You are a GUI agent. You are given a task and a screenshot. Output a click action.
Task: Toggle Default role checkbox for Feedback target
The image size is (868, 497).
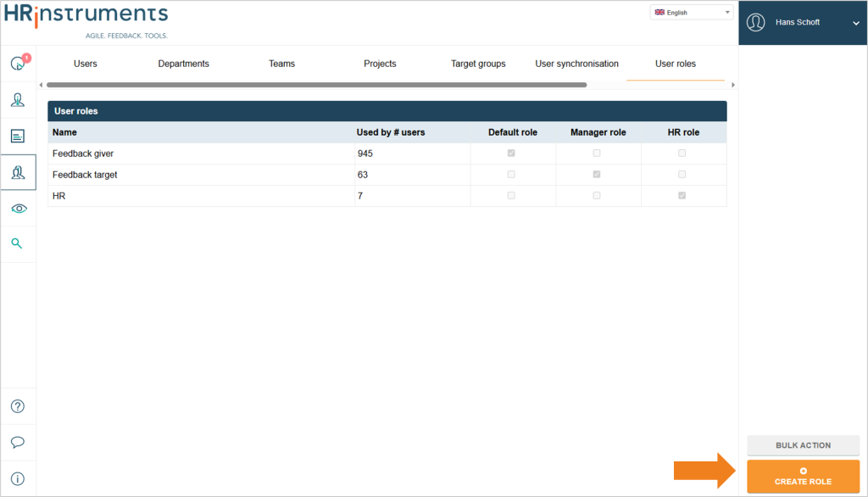[x=511, y=174]
